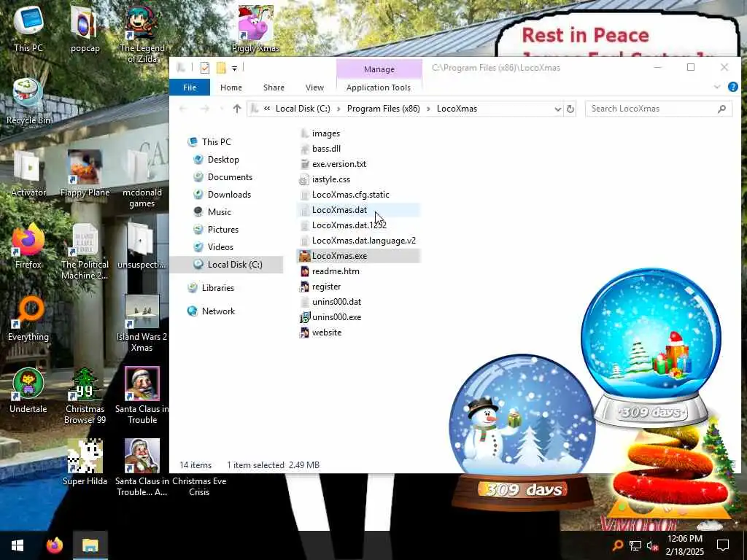The image size is (747, 560).
Task: Click the Properties quick access toolbar icon
Action: click(205, 68)
